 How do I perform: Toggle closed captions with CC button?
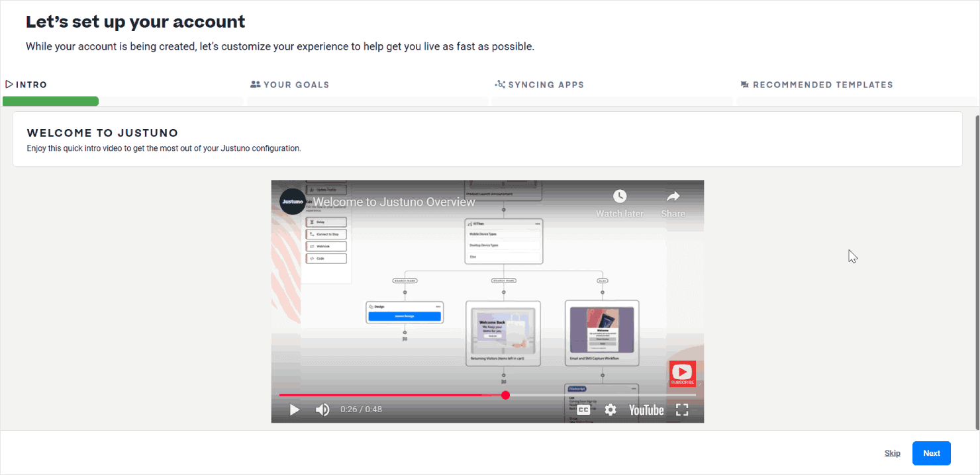pos(583,410)
